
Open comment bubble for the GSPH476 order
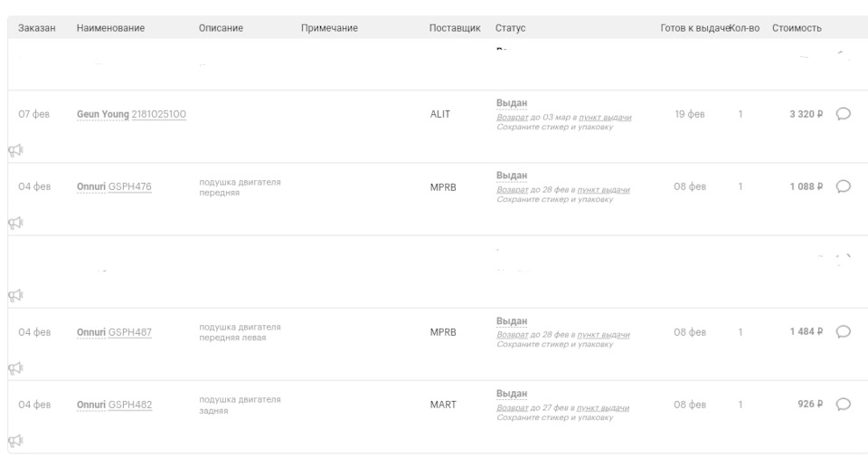click(843, 186)
